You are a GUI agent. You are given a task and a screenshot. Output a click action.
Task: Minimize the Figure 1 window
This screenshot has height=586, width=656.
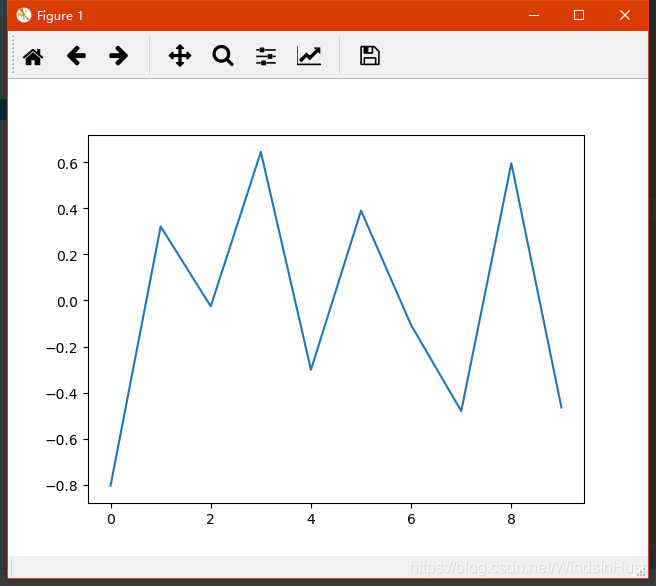[533, 15]
